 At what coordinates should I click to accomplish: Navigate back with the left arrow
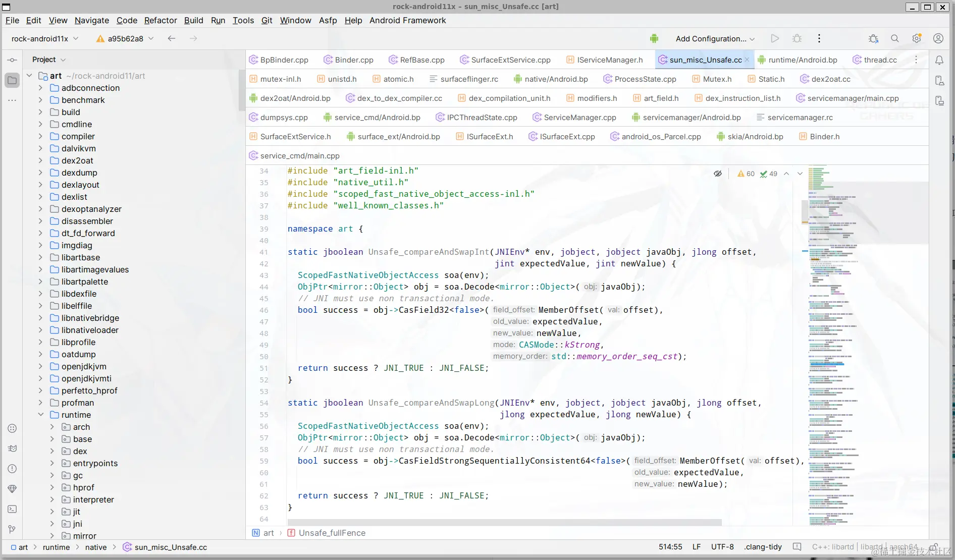click(x=172, y=38)
